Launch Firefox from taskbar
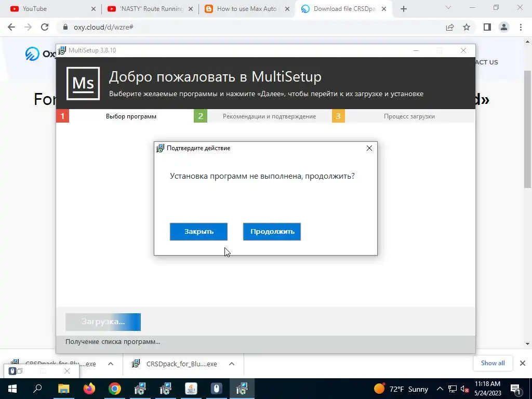532x399 pixels. [x=89, y=389]
